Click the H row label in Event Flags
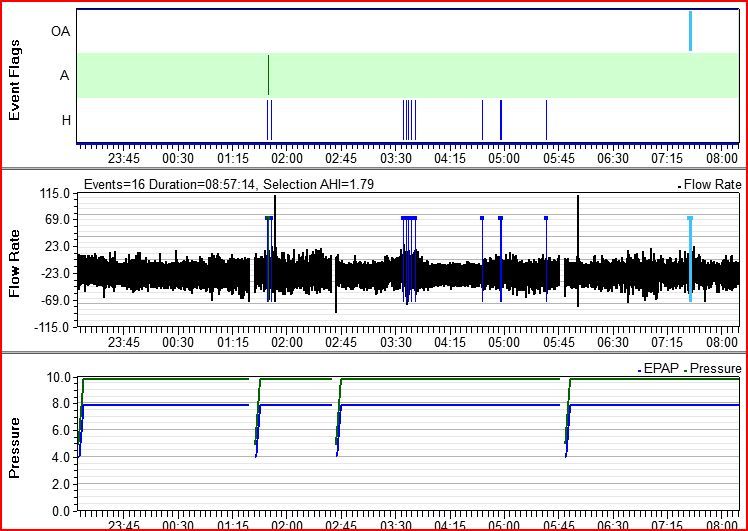Screen dimensions: 748x531 point(66,120)
